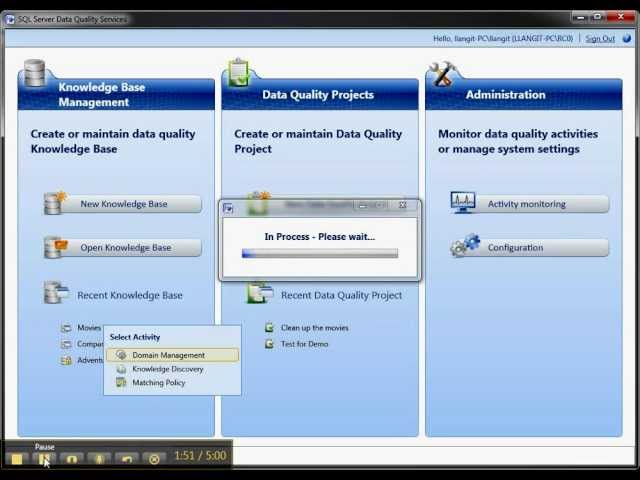The width and height of the screenshot is (640, 480).
Task: Click the Matching Policy menu icon
Action: tap(121, 382)
